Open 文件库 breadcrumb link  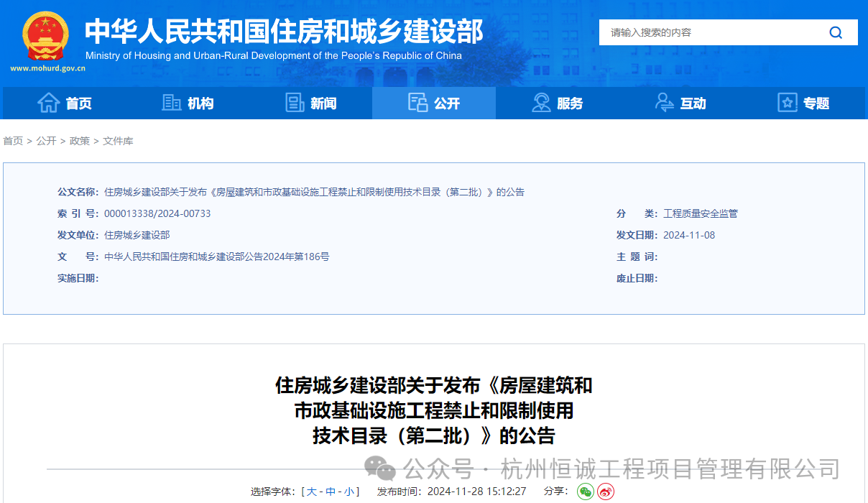(118, 141)
